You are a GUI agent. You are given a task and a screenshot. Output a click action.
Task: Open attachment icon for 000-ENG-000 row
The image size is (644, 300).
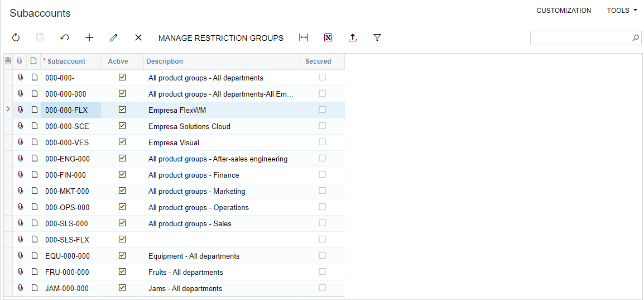coord(21,158)
